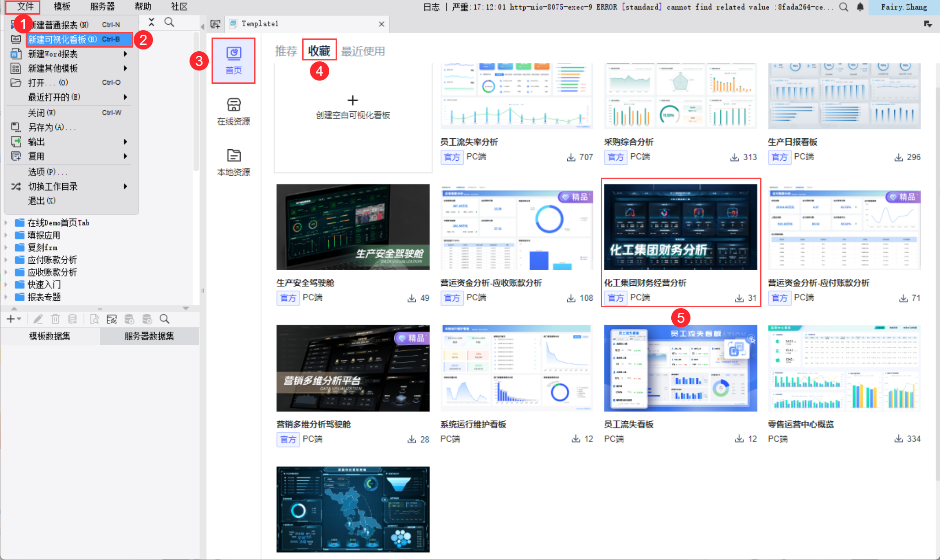Open the add dataset plus dropdown

point(14,319)
